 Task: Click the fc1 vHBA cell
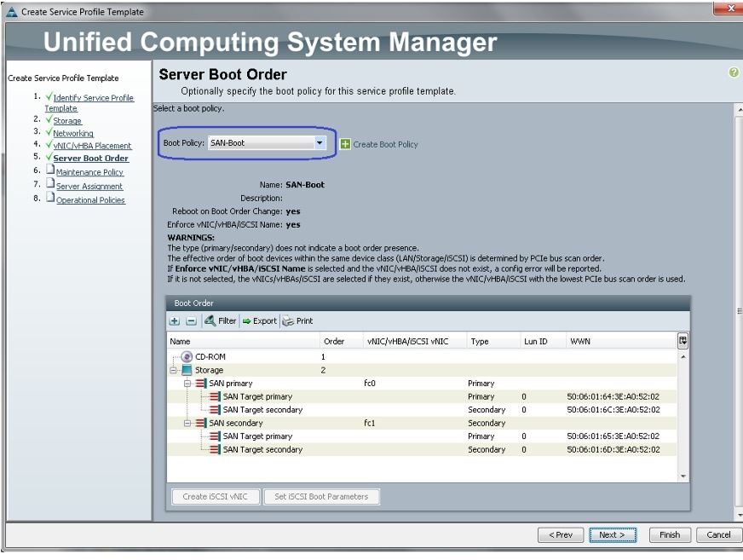click(370, 423)
